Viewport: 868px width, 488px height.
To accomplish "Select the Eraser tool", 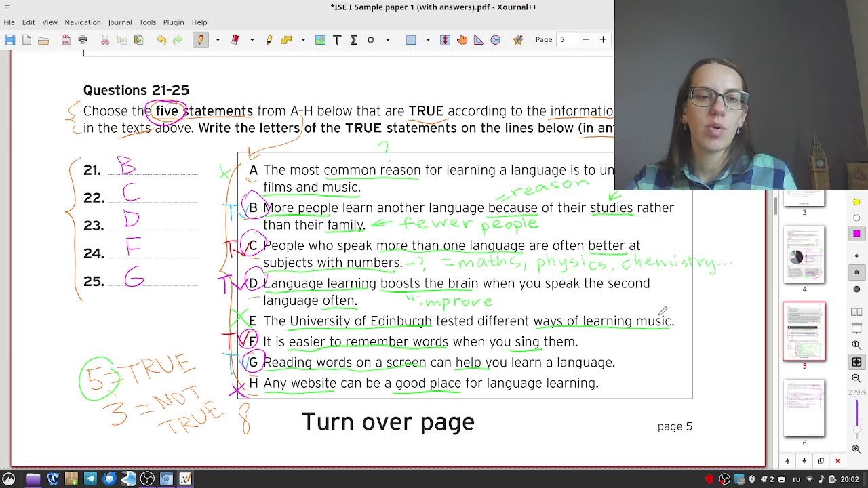I will point(235,40).
